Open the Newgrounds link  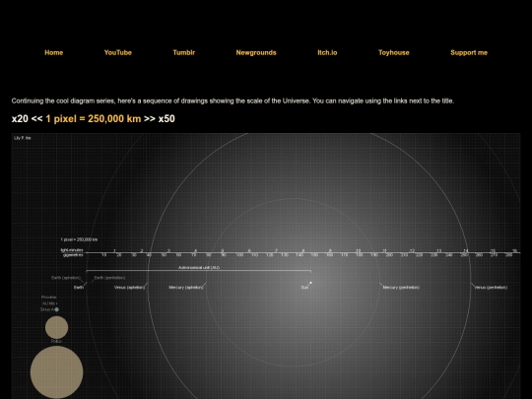pyautogui.click(x=256, y=52)
